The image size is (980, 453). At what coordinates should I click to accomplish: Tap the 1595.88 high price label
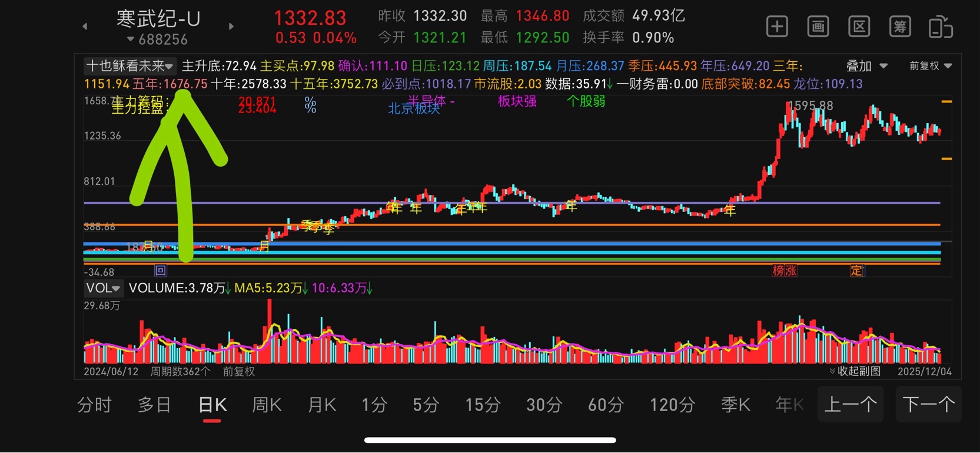(x=810, y=106)
